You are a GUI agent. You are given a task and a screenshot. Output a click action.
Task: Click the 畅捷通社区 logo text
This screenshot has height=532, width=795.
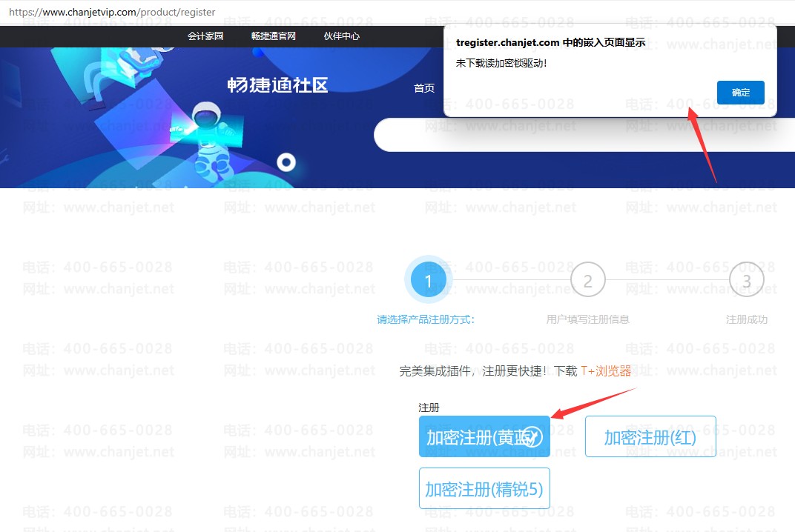[277, 85]
